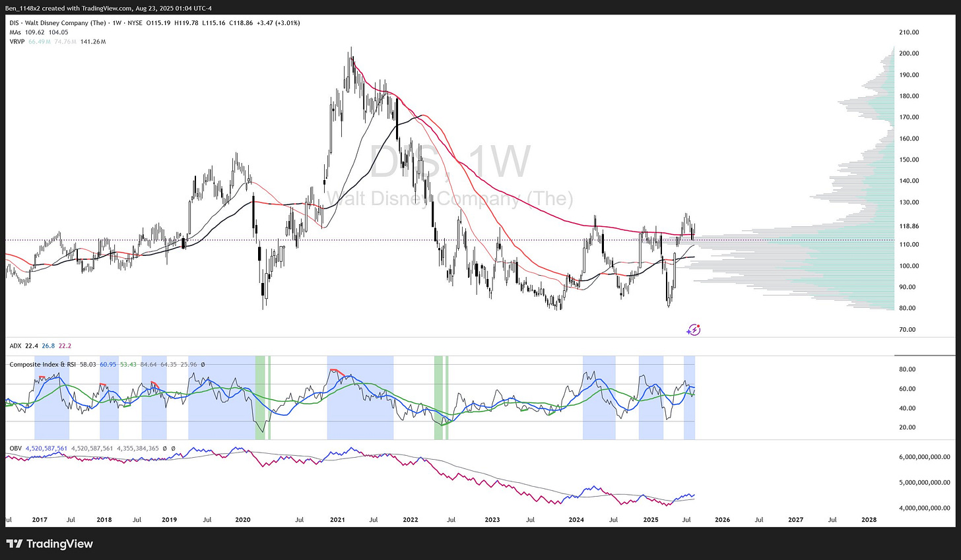Click the OBV value 4,355,384,365
The image size is (961, 560).
[x=138, y=449]
